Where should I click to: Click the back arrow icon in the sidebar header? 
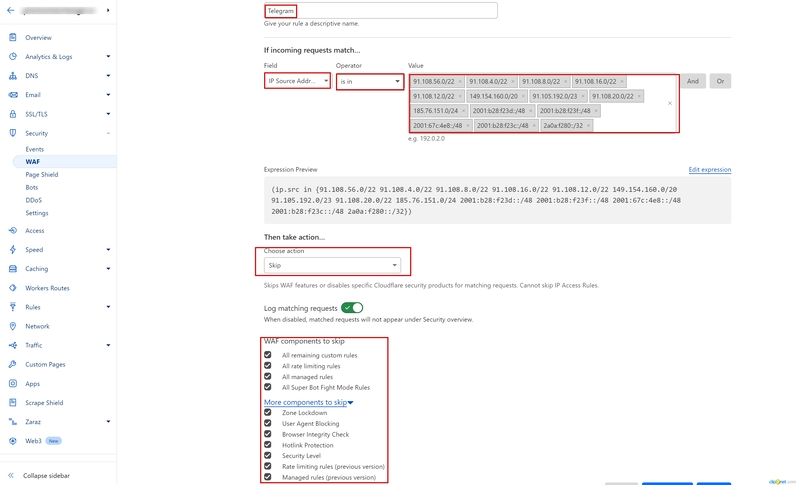click(x=10, y=10)
